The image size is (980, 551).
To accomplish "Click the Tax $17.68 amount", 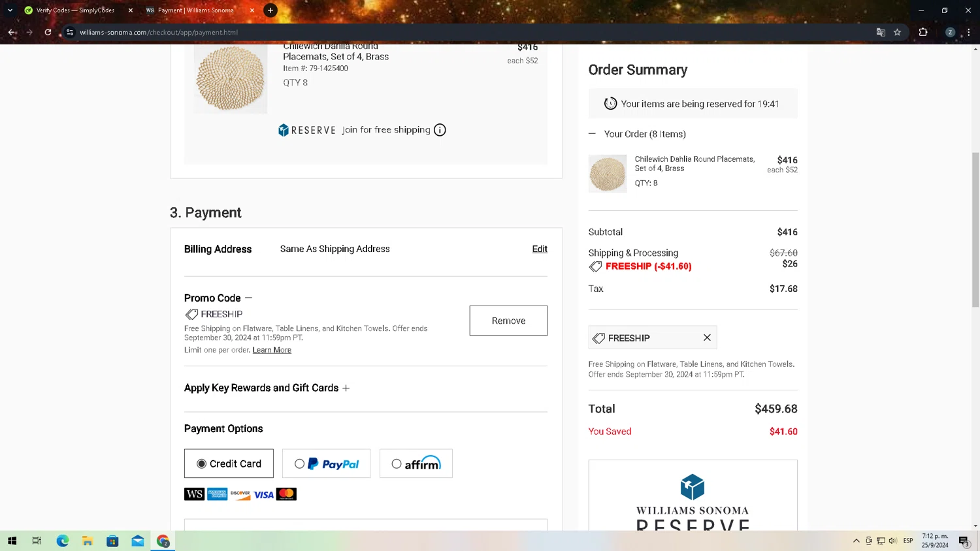I will pos(783,289).
